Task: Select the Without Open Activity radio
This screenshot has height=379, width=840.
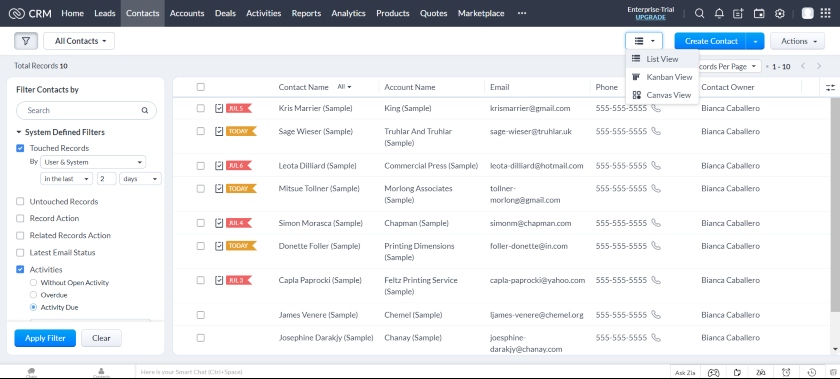Action: (33, 283)
